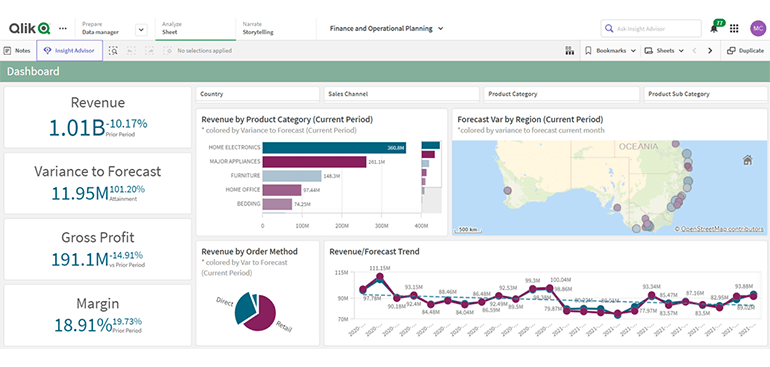This screenshot has height=367, width=770.
Task: Open the MC user profile avatar
Action: [x=758, y=28]
